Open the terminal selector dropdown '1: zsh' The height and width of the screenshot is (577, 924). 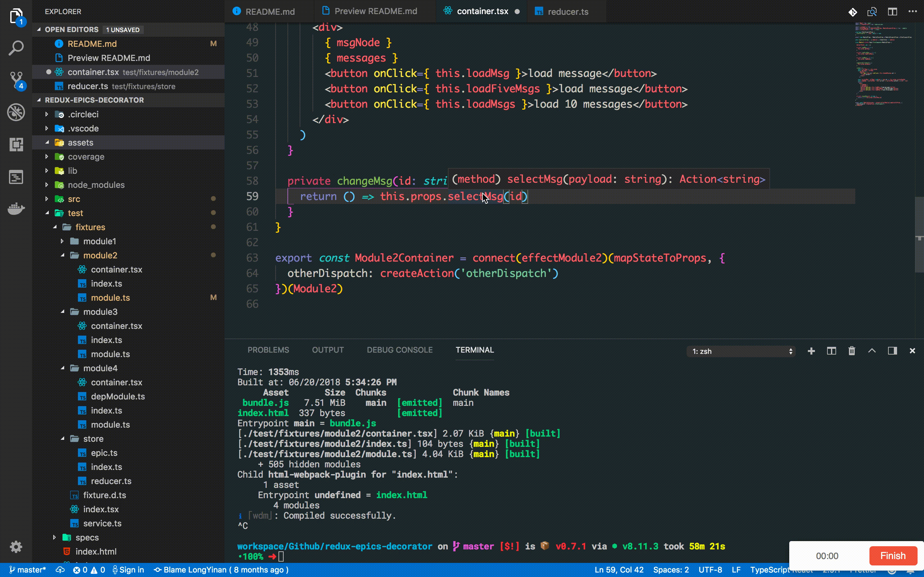click(x=741, y=351)
